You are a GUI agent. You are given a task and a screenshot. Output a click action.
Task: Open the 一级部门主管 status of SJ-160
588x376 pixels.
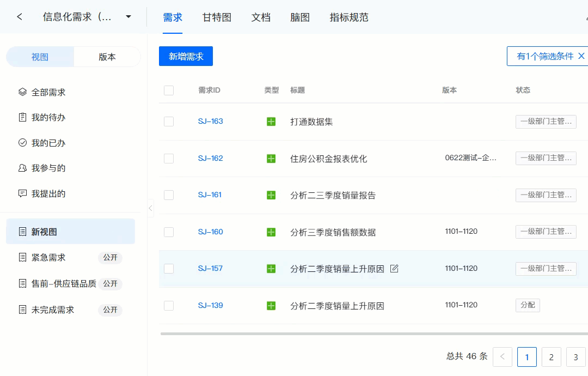coord(546,232)
